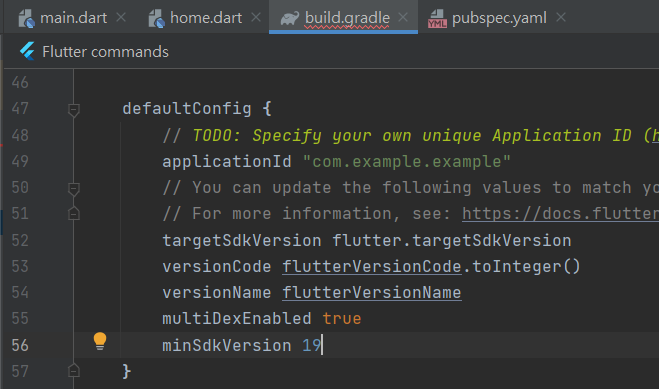
Task: Open the pubspec.yaml tab
Action: tap(499, 18)
